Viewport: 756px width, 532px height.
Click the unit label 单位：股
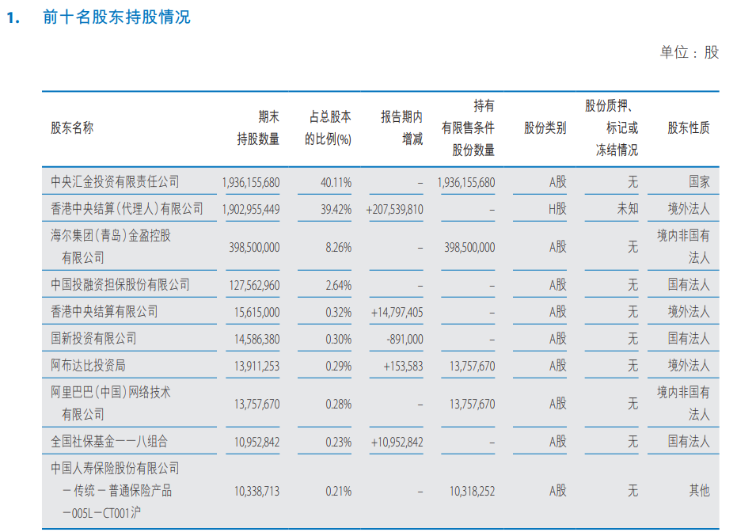point(689,52)
